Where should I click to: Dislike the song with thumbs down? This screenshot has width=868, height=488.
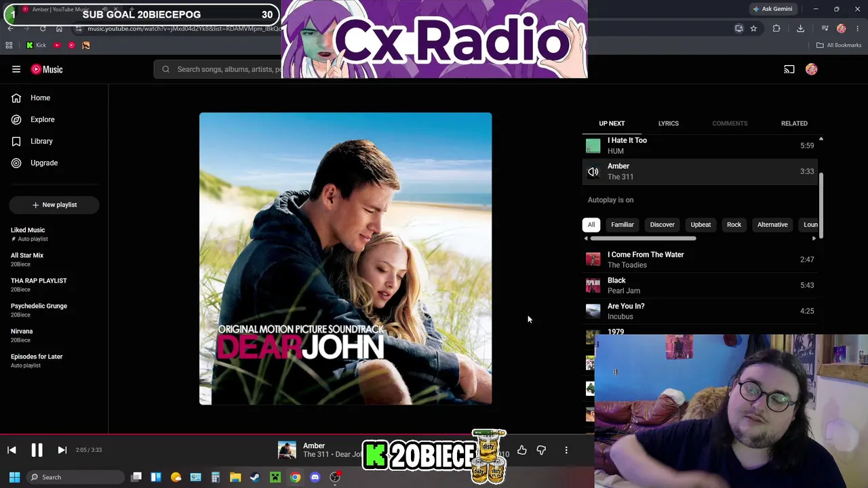click(x=541, y=450)
